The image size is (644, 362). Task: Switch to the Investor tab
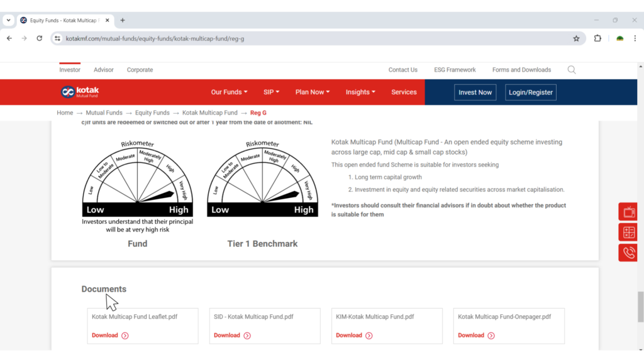pyautogui.click(x=70, y=70)
